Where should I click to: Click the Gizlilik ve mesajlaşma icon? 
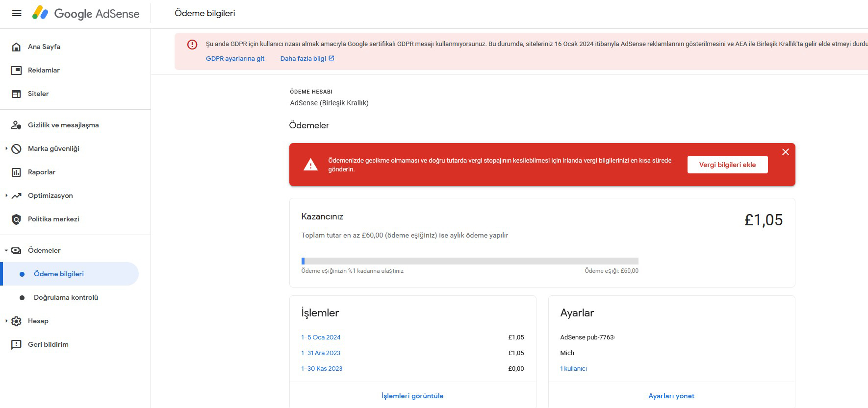coord(16,125)
